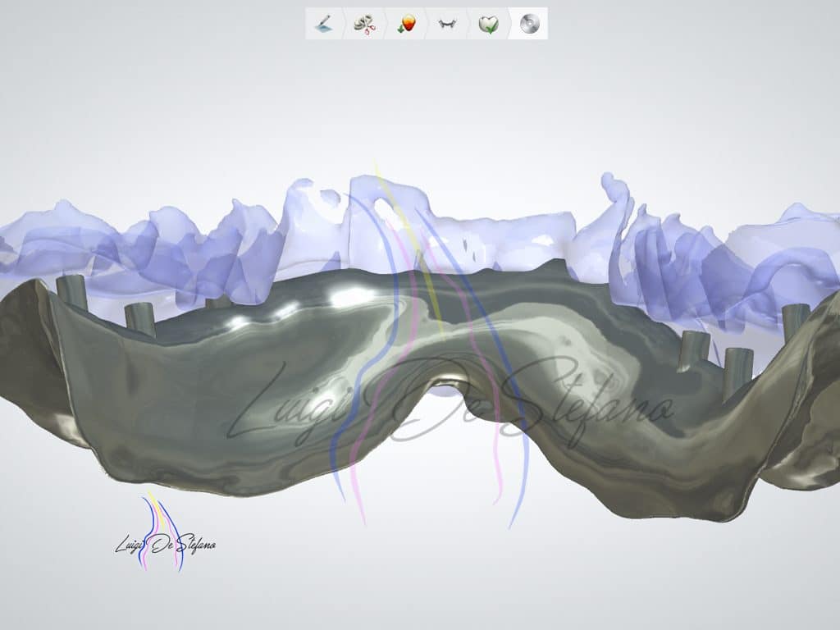Image resolution: width=840 pixels, height=630 pixels.
Task: Click the leftmost implant cylinder post
Action: pyautogui.click(x=71, y=291)
